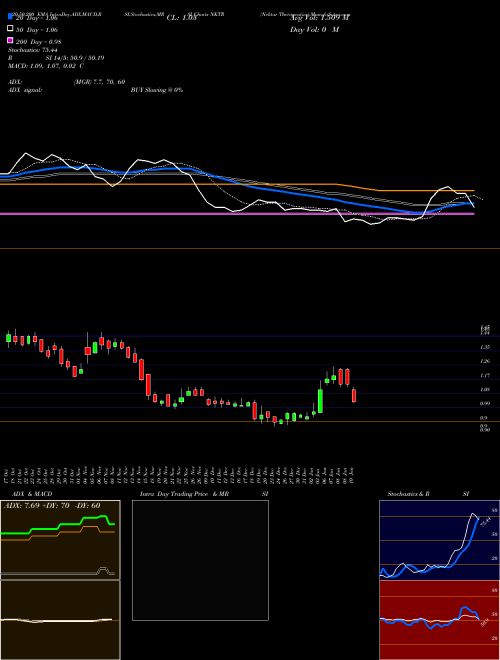Select the 'MACD: 1.09, 1.07, 0.02 C' line
The height and width of the screenshot is (660, 500).
coord(46,66)
